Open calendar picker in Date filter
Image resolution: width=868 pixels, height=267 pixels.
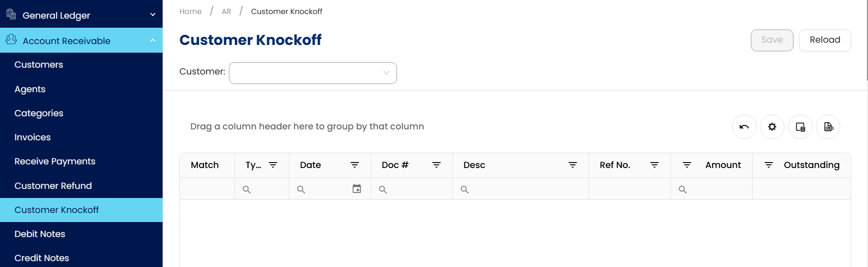point(357,189)
